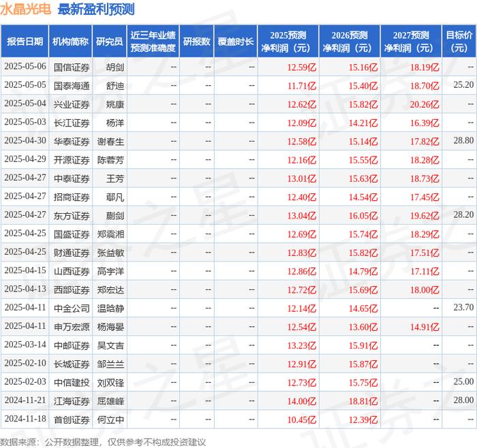The width and height of the screenshot is (477, 448).
Task: Click analyst name 吴文吉
Action: [x=110, y=345]
